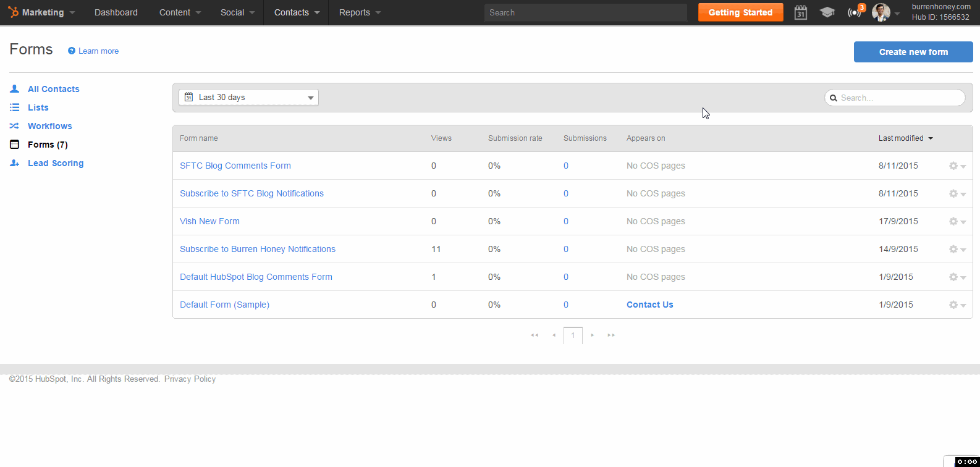The image size is (980, 467).
Task: Click the 17/9/2015 last modified date
Action: 898,221
